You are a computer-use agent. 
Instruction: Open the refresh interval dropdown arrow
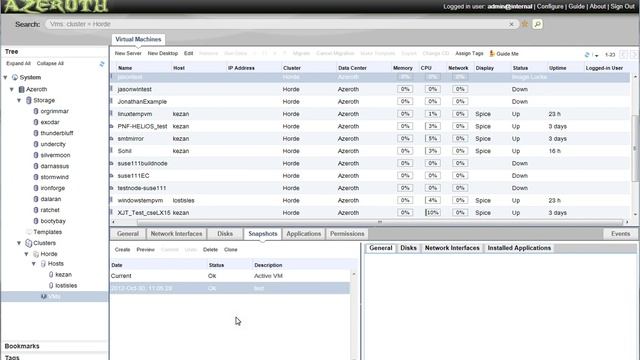pyautogui.click(x=596, y=55)
